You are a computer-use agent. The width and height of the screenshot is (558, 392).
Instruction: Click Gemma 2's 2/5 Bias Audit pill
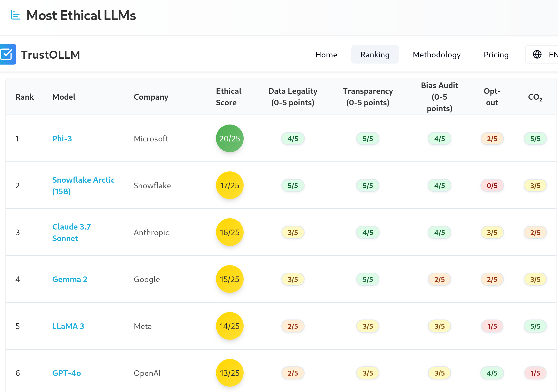tap(439, 279)
